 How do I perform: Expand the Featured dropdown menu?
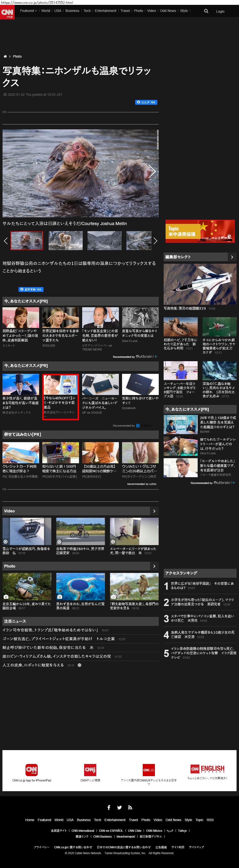(x=28, y=11)
